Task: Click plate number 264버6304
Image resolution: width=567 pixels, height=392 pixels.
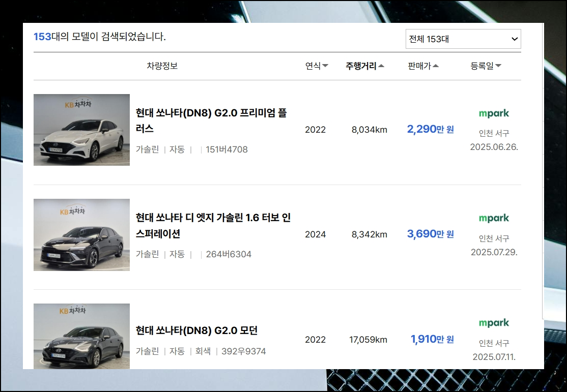Action: pyautogui.click(x=229, y=254)
